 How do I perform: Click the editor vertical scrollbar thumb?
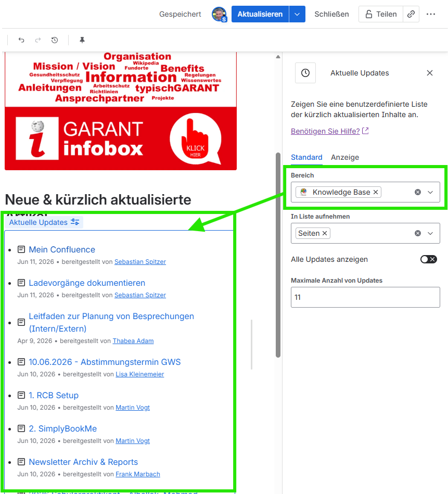278,255
